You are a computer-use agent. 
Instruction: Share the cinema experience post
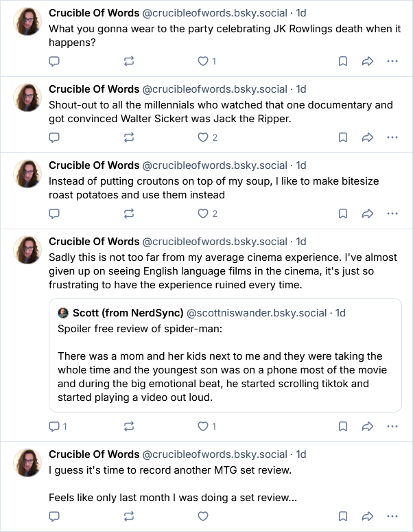(368, 426)
